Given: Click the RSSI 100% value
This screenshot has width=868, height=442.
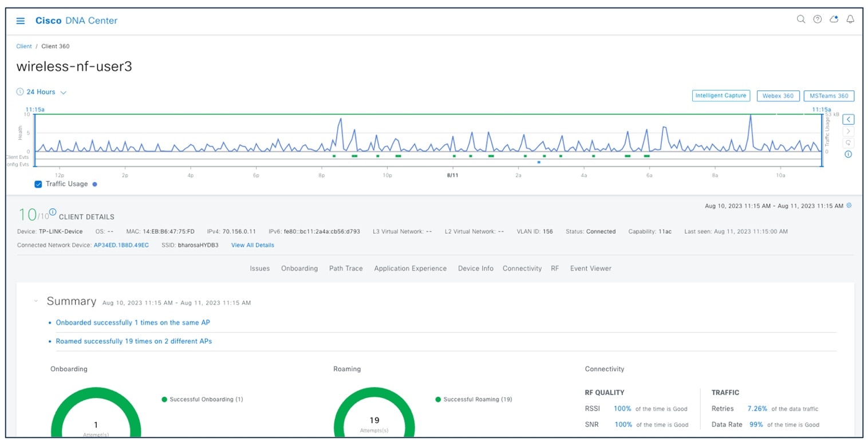Looking at the screenshot, I should click(622, 409).
